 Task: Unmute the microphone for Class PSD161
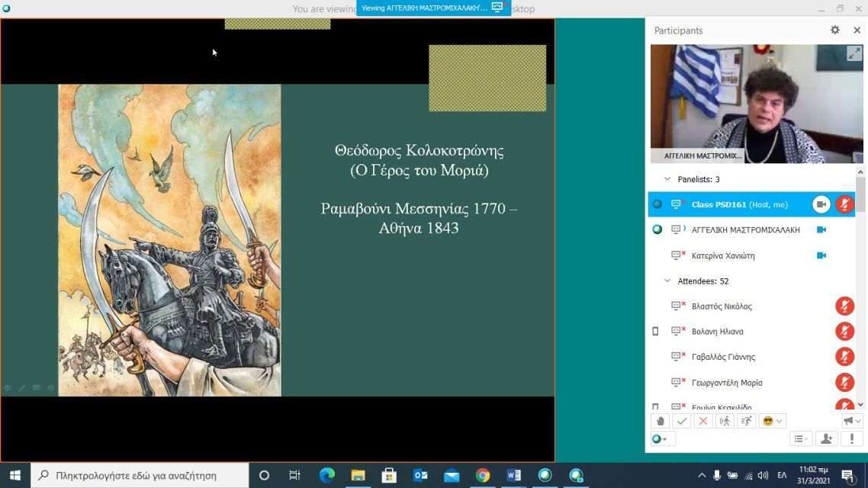(844, 204)
